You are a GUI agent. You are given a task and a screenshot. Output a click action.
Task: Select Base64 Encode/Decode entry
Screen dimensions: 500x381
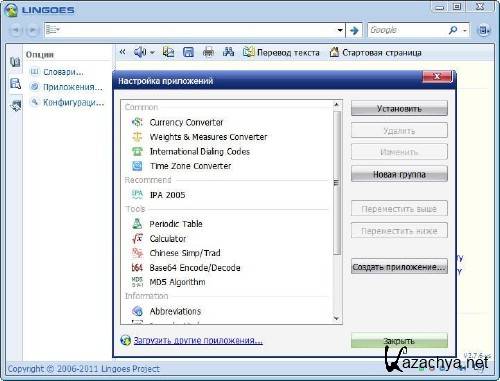coord(195,268)
